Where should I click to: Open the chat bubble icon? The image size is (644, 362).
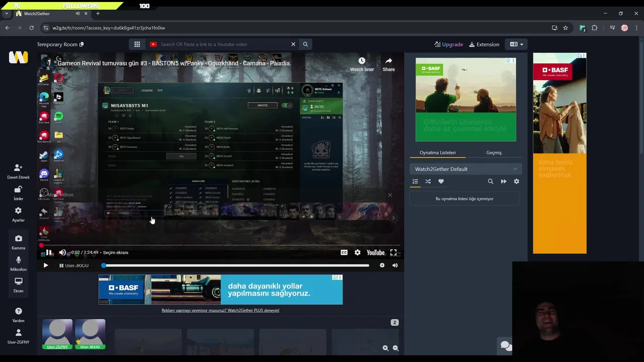506,345
